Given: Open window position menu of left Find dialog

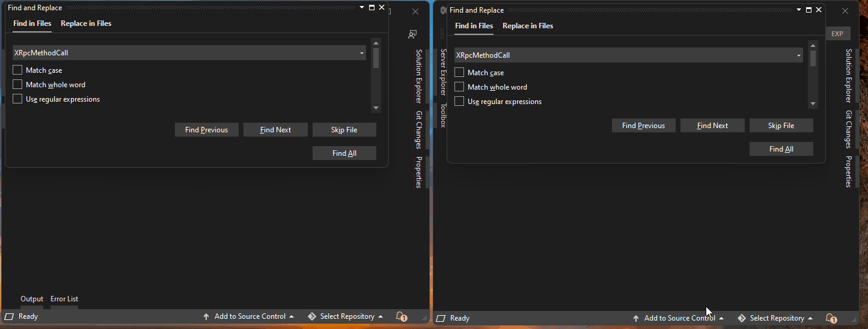Looking at the screenshot, I should 361,8.
